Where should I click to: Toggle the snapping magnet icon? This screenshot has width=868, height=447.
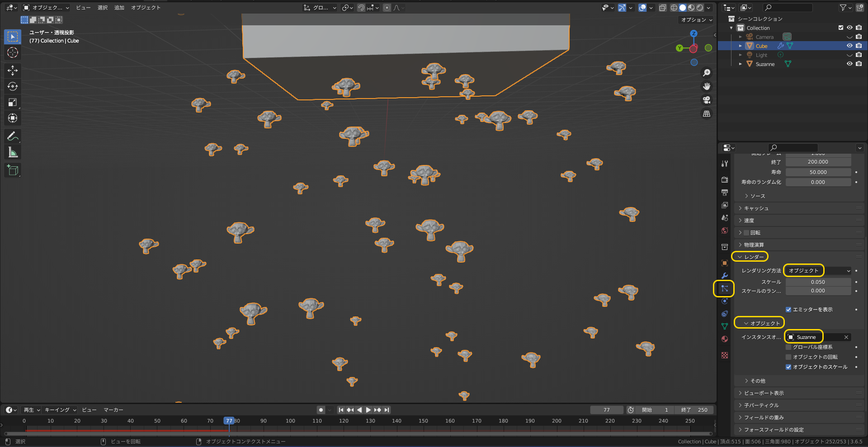tap(361, 8)
